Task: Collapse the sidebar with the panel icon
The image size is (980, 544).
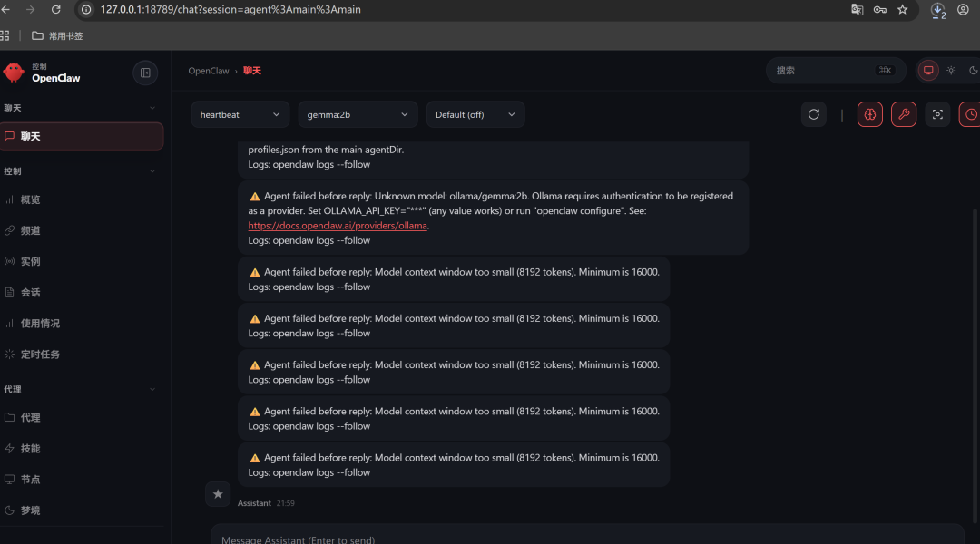Action: coord(145,73)
